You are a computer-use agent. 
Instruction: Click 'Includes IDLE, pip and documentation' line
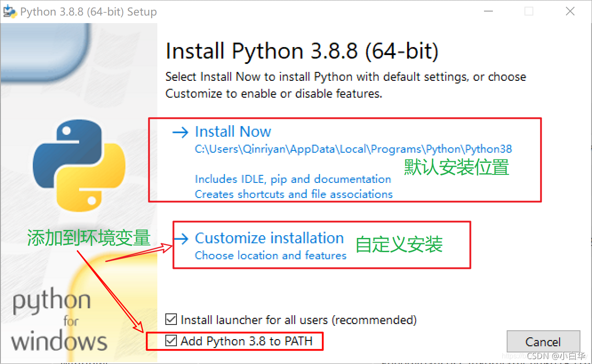293,179
